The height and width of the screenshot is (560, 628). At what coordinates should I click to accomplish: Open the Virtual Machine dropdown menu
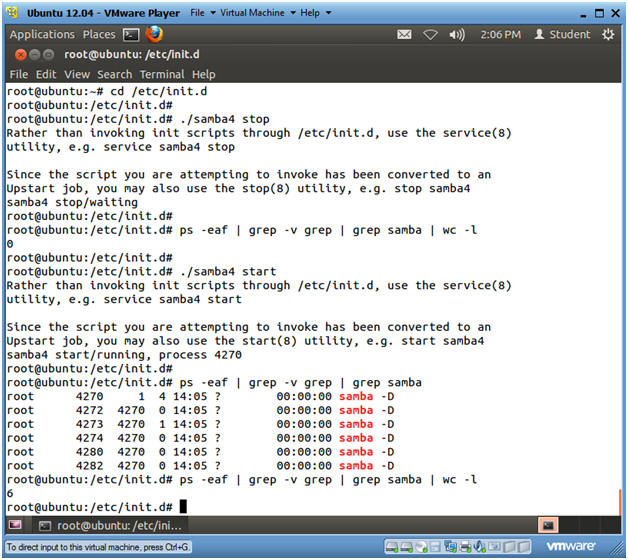pos(258,13)
